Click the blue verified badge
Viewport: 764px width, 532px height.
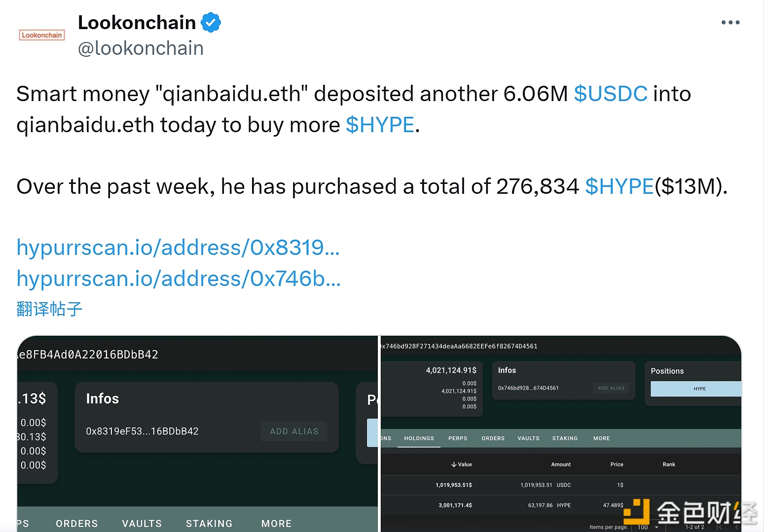(211, 23)
